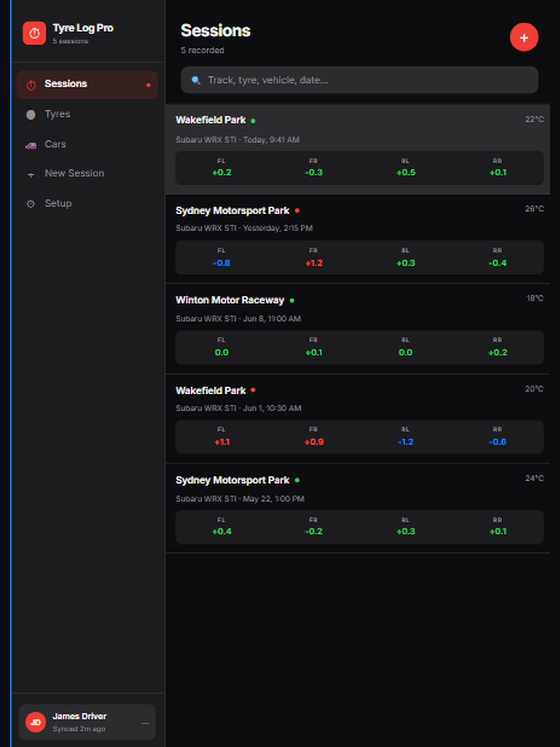
Task: Click the red FR +1.2 value
Action: click(x=314, y=263)
